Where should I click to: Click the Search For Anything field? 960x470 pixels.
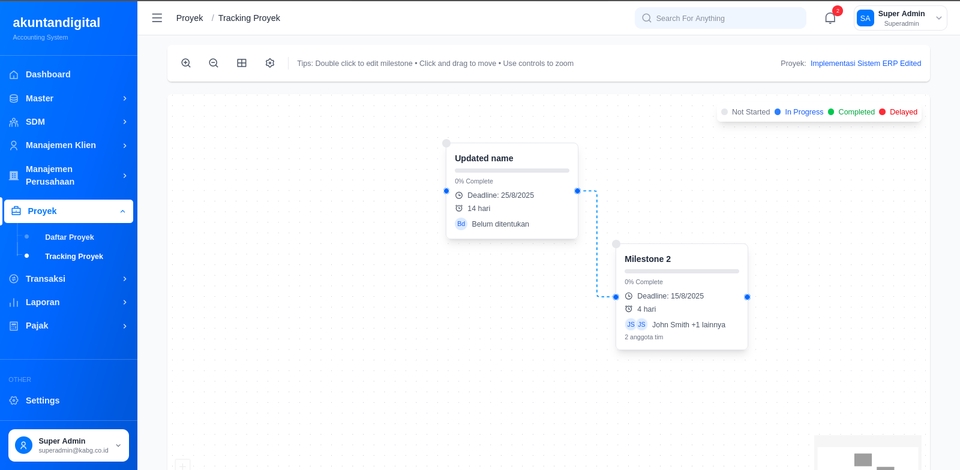(x=720, y=18)
